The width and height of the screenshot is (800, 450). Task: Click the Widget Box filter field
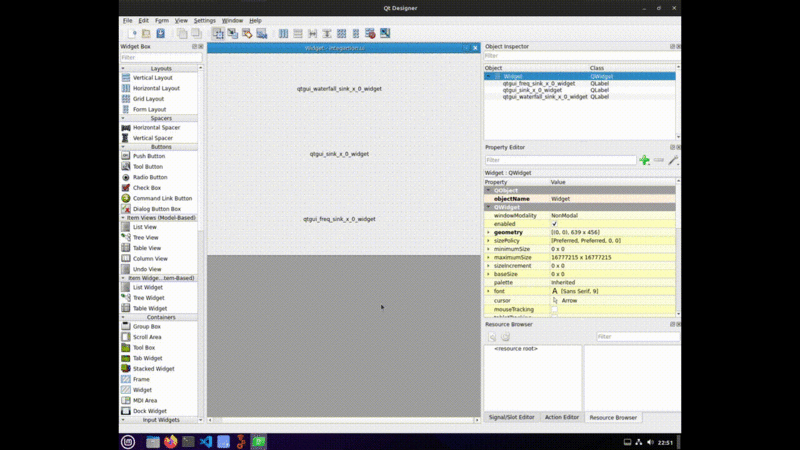pyautogui.click(x=161, y=58)
